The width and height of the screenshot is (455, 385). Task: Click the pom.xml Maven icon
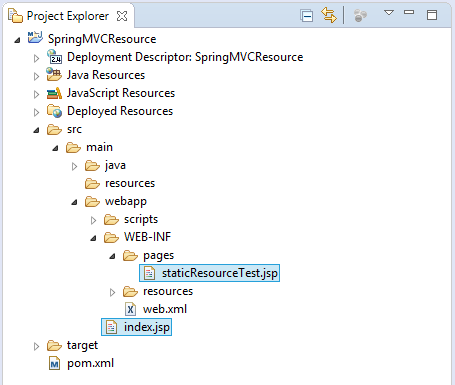[54, 363]
